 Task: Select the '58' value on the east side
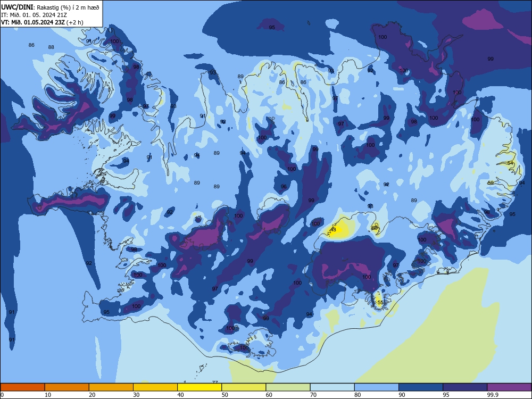[491, 182]
